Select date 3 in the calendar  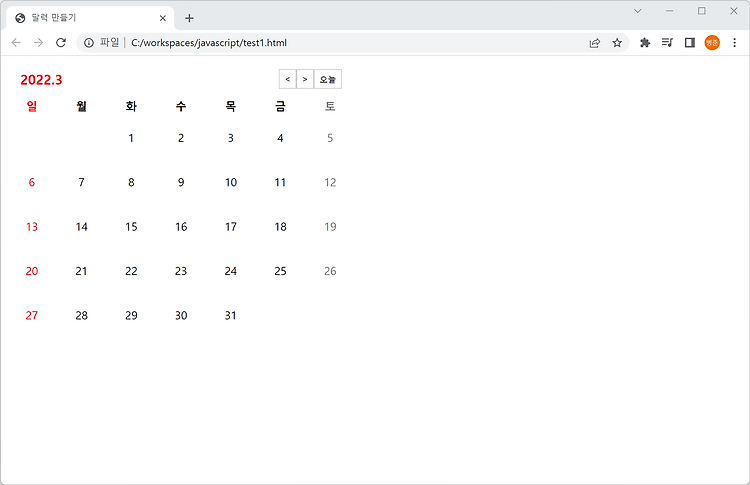click(231, 138)
